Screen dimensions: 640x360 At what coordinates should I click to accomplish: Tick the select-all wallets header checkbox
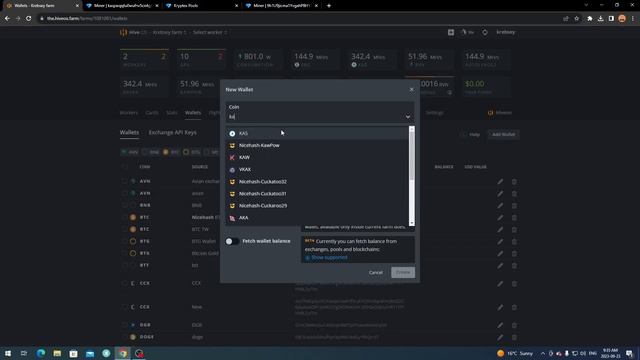coord(125,167)
